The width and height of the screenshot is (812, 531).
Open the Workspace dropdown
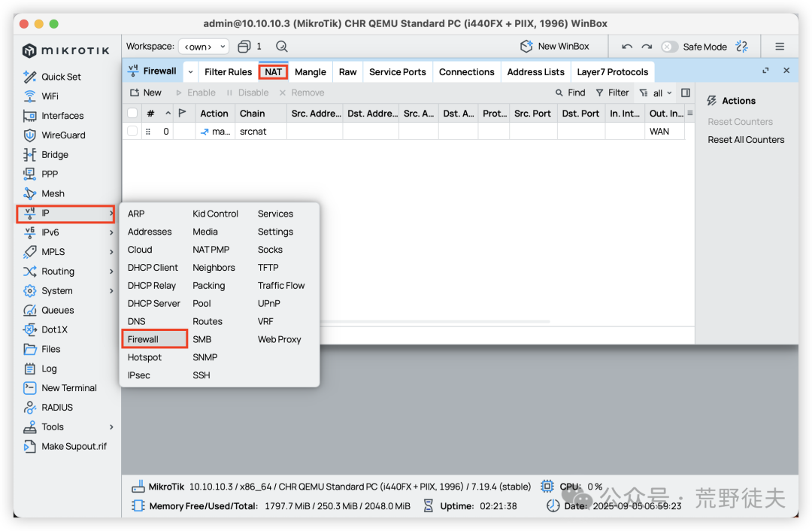204,47
